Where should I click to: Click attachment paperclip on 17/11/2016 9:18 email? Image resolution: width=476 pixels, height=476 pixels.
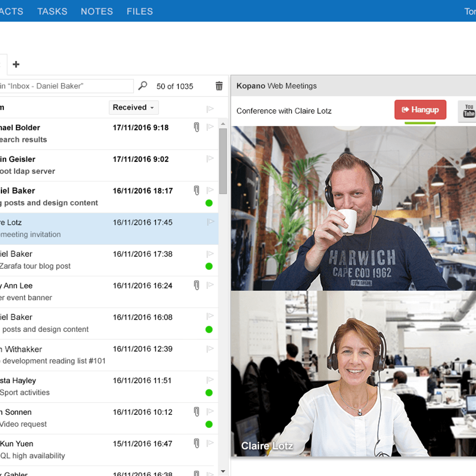(x=196, y=127)
